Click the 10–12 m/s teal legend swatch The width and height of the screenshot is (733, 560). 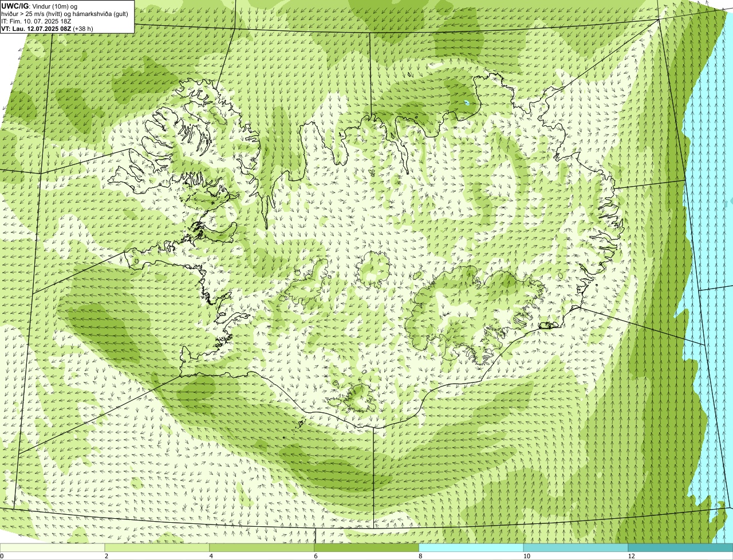point(576,547)
